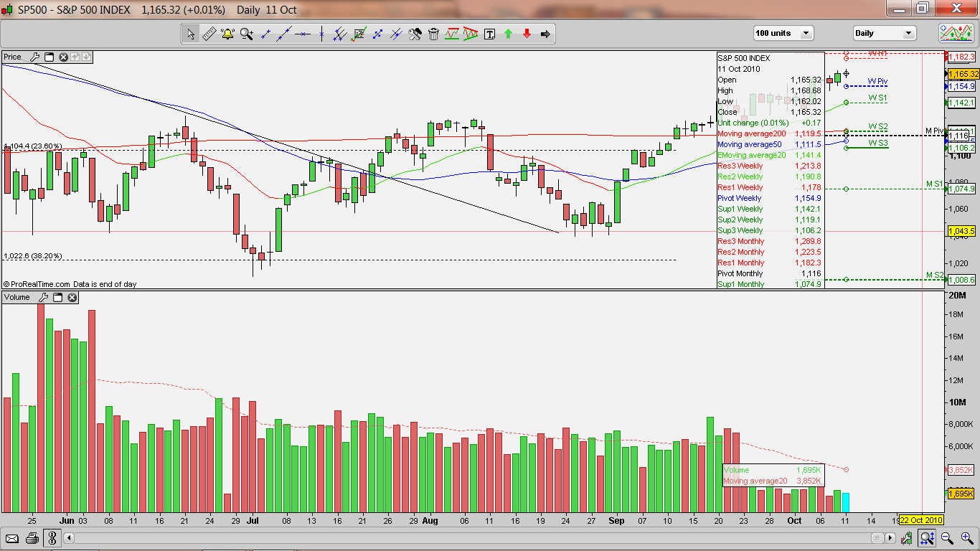The image size is (980, 551).
Task: Click the green chart export icon near zoom
Action: 908,538
